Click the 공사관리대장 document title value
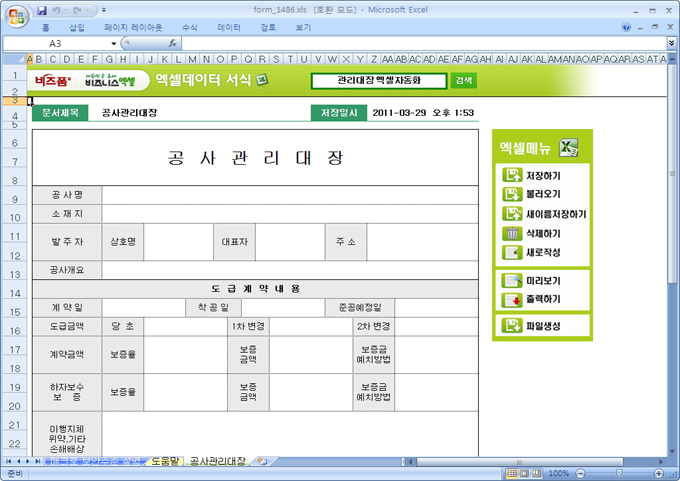 point(129,113)
